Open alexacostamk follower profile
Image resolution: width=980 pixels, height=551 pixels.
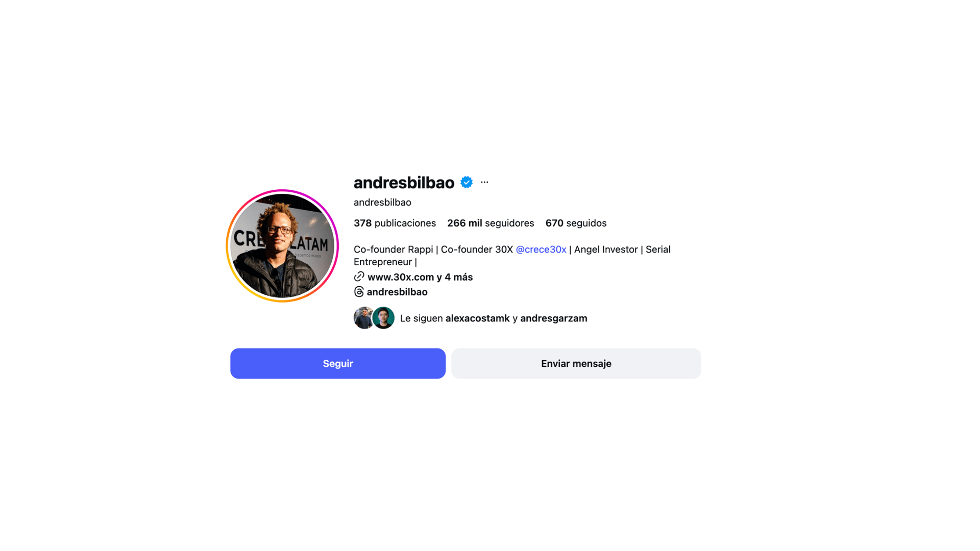point(477,318)
